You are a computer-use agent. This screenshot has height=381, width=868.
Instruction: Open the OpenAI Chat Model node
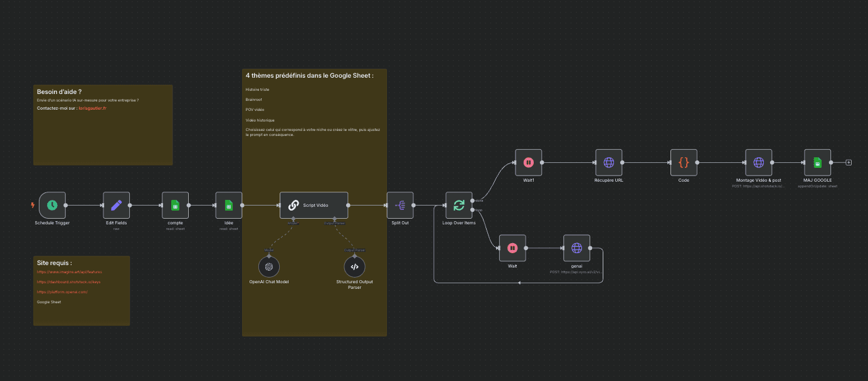point(269,266)
